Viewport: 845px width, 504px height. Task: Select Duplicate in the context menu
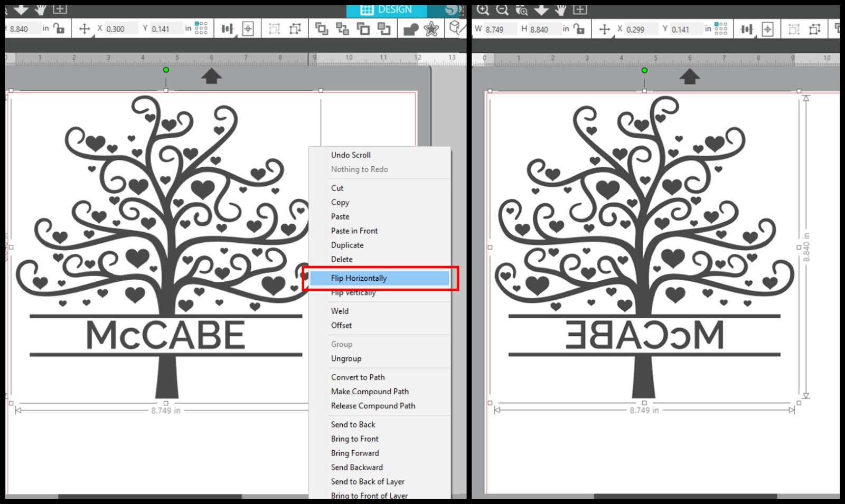[x=347, y=245]
